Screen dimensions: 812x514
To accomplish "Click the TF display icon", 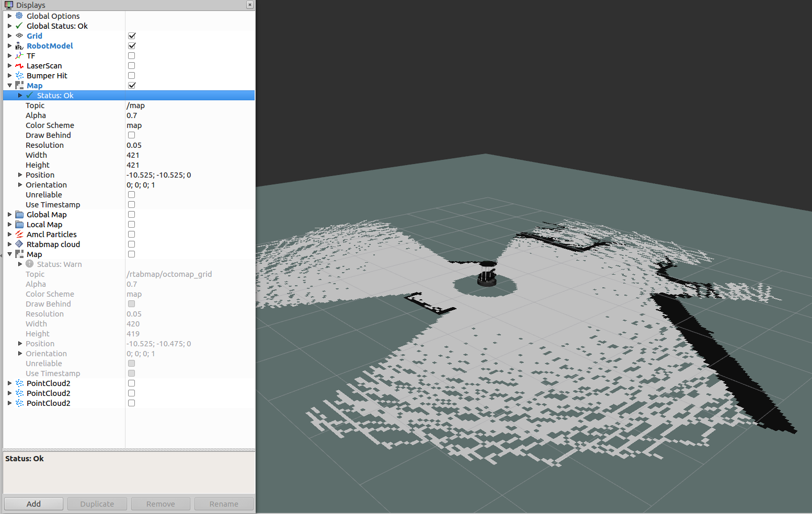I will [19, 55].
